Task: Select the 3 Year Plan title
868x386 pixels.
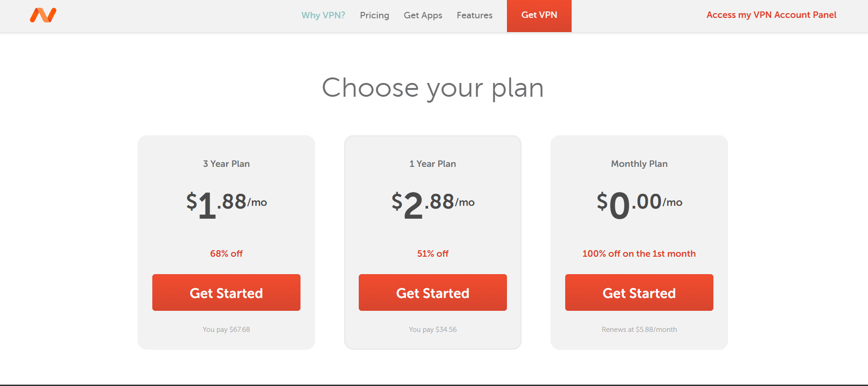Action: (226, 164)
